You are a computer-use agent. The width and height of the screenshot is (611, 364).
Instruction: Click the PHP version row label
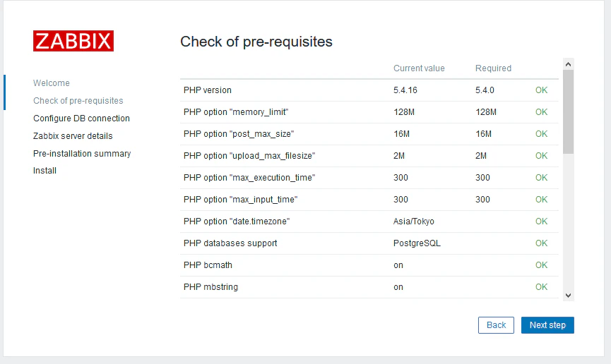coord(208,90)
